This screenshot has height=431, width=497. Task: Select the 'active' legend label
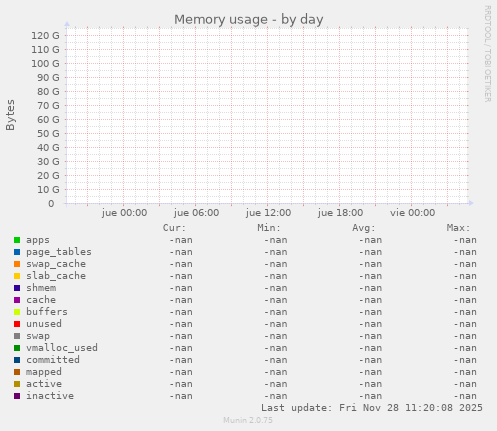pos(44,384)
